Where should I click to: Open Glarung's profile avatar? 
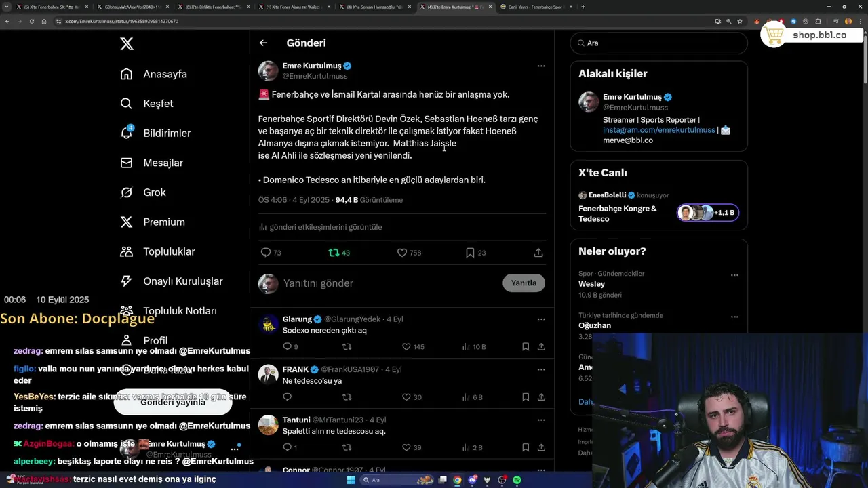(269, 324)
